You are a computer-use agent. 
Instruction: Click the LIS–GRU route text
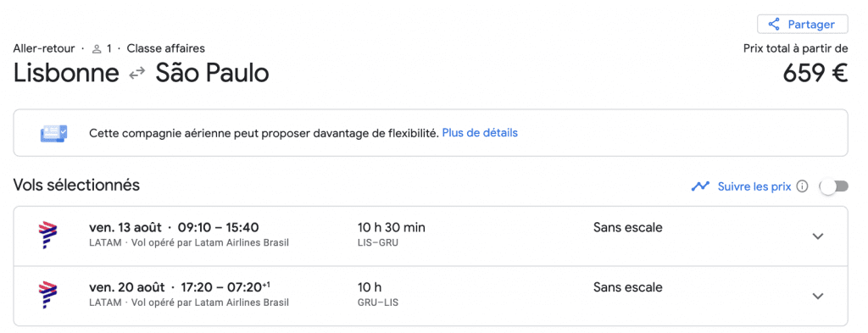pos(378,242)
